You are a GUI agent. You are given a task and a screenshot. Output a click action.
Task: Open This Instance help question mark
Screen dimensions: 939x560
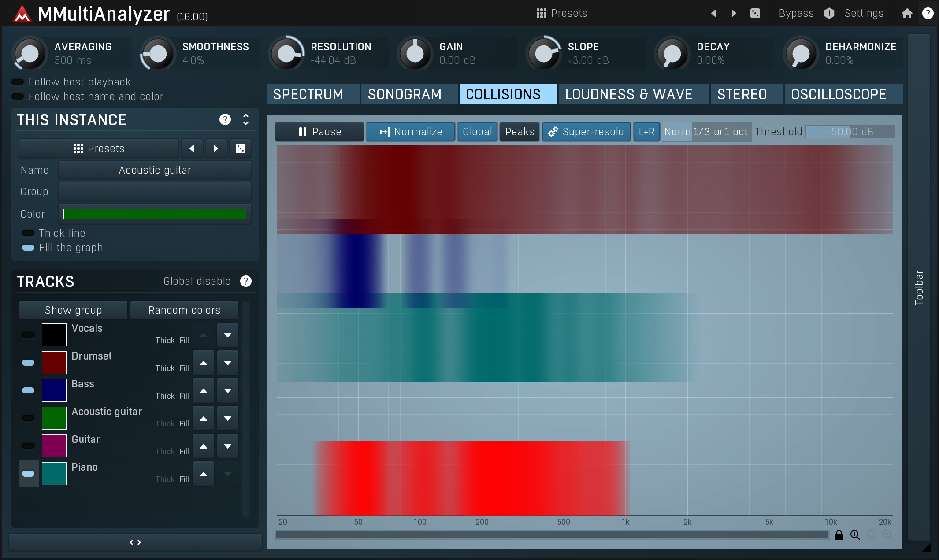(x=225, y=119)
